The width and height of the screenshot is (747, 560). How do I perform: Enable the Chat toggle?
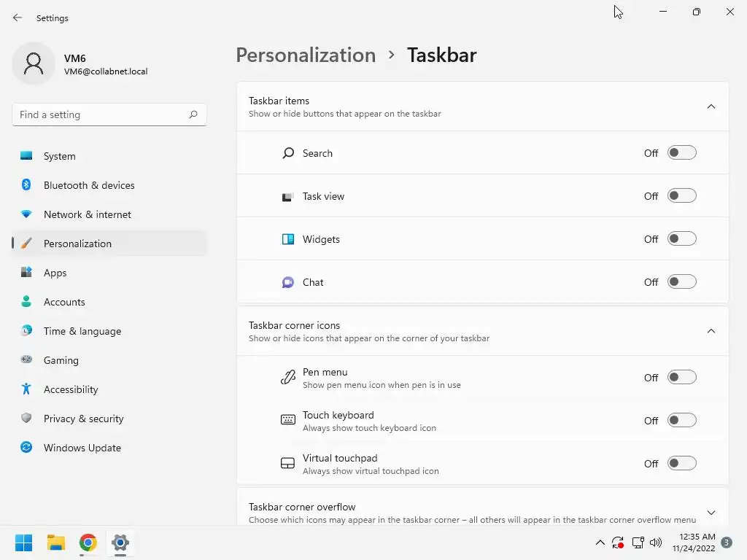682,282
